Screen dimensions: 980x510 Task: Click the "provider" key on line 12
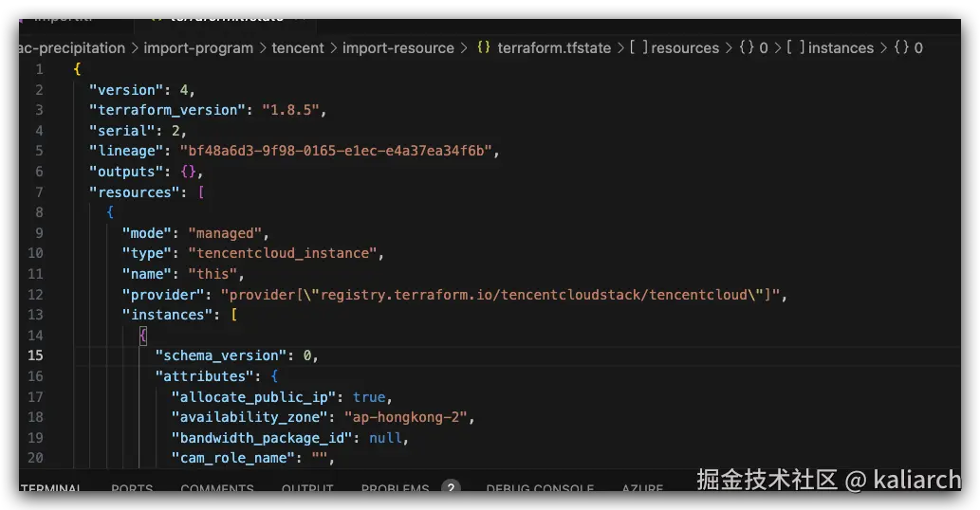pyautogui.click(x=163, y=294)
